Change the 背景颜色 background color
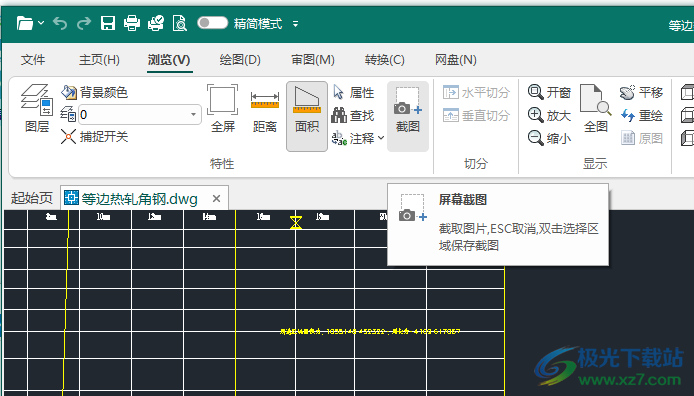This screenshot has width=694, height=396. [94, 92]
